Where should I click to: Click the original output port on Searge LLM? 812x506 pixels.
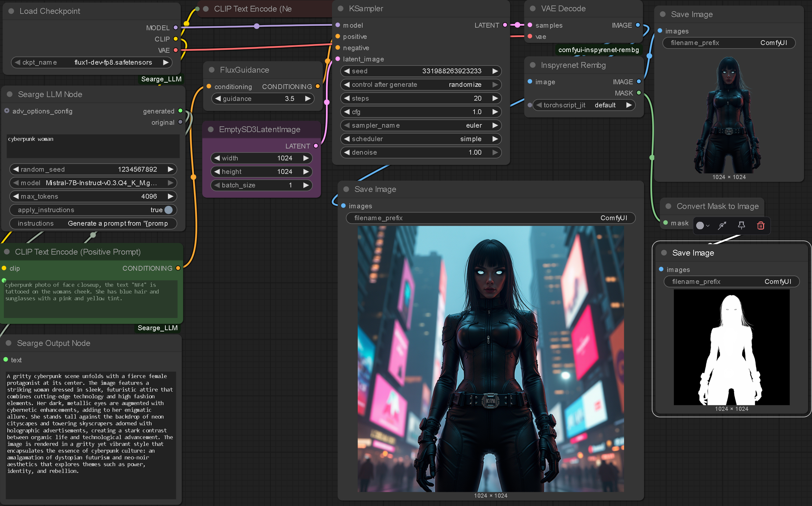pyautogui.click(x=180, y=122)
